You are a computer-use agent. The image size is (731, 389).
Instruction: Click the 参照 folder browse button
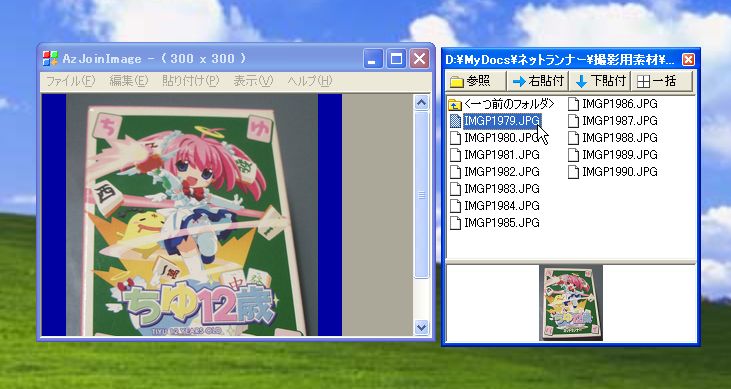pos(475,81)
